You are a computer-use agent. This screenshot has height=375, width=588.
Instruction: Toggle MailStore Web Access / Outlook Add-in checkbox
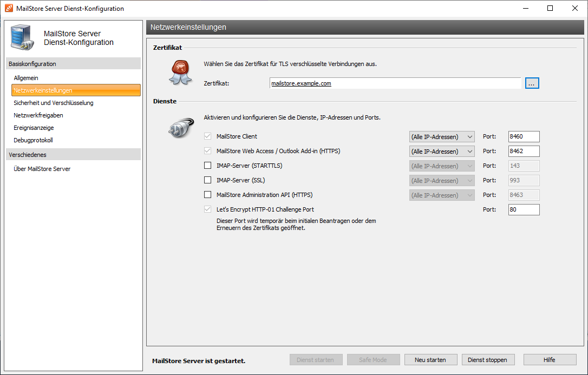point(207,151)
